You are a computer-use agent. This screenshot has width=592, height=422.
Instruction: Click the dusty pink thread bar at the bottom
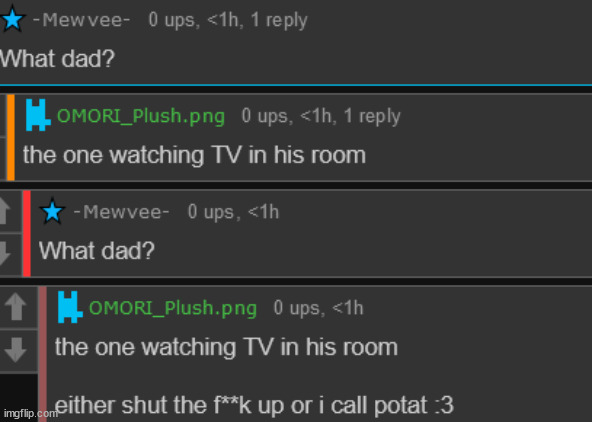[43, 354]
